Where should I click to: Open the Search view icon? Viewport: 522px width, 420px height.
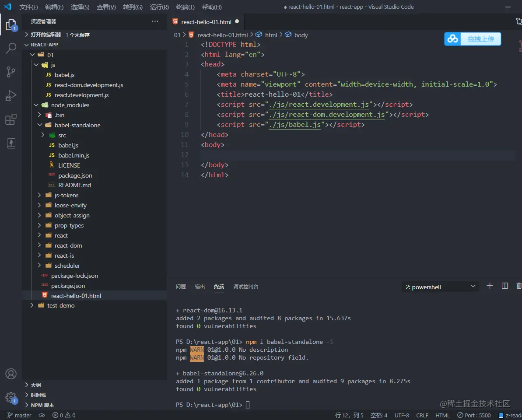coord(11,48)
